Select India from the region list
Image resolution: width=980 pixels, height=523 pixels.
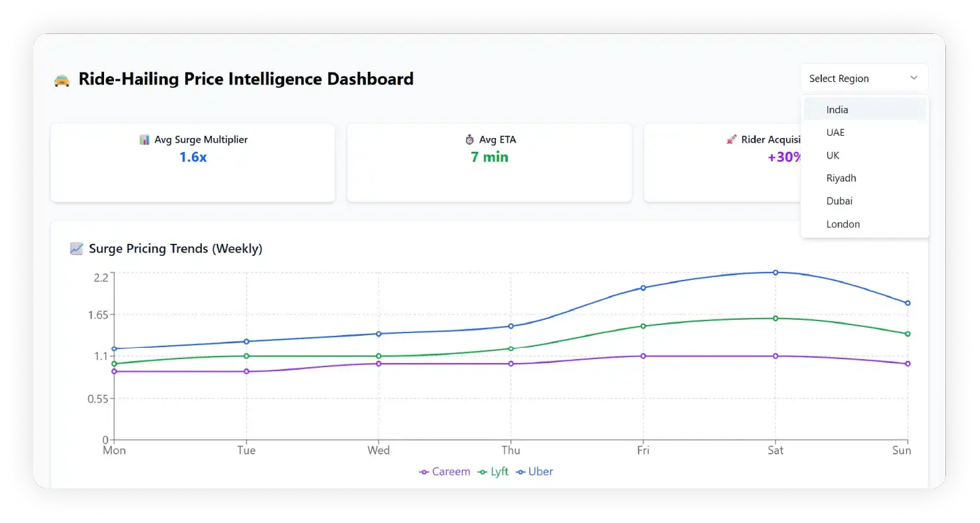tap(837, 110)
